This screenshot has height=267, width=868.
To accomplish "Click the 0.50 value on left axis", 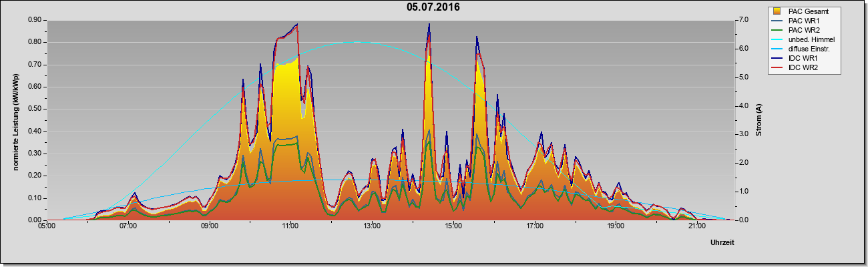I will [x=35, y=109].
